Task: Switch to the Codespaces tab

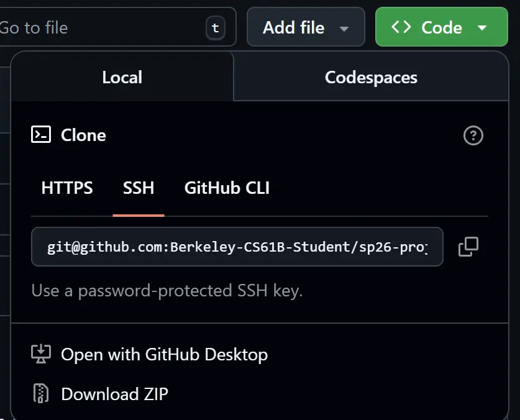Action: pos(371,77)
